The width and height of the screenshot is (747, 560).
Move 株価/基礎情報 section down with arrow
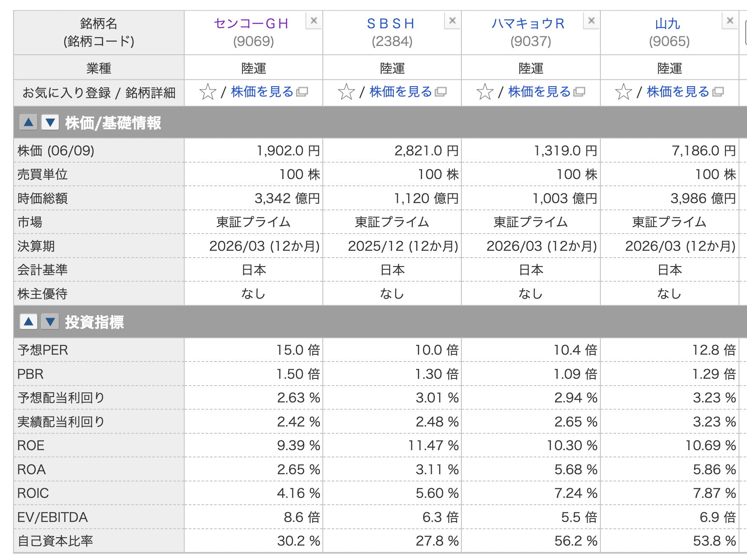pos(50,122)
